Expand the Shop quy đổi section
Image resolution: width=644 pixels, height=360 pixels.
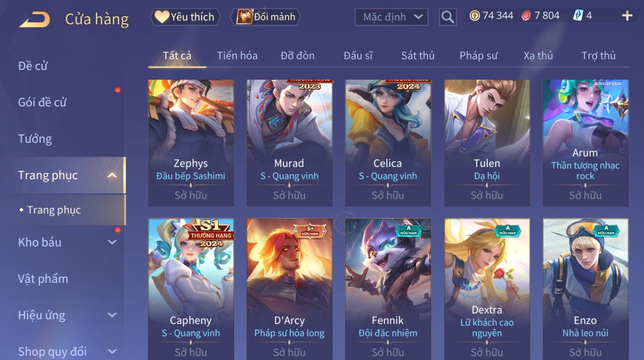112,351
